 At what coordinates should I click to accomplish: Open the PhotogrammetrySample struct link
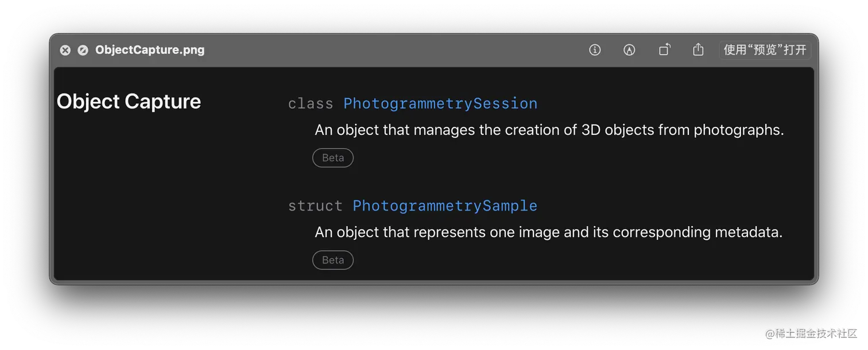445,206
